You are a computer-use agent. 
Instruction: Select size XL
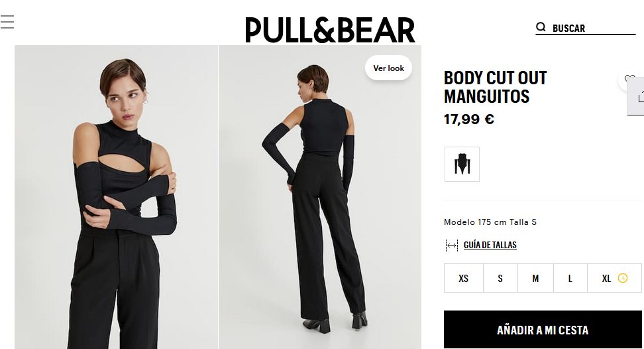(x=614, y=278)
